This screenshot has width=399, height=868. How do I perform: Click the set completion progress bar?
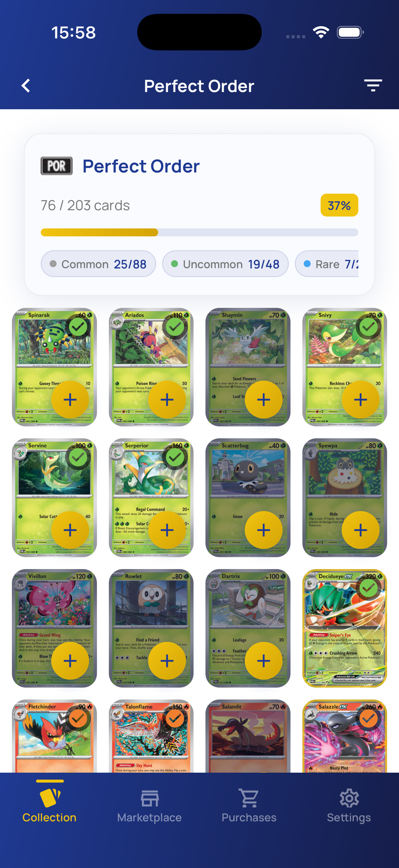coord(199,232)
